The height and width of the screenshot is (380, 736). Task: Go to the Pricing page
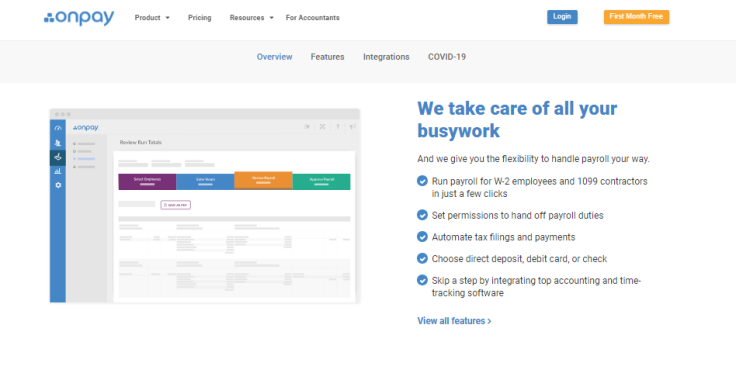pos(199,18)
